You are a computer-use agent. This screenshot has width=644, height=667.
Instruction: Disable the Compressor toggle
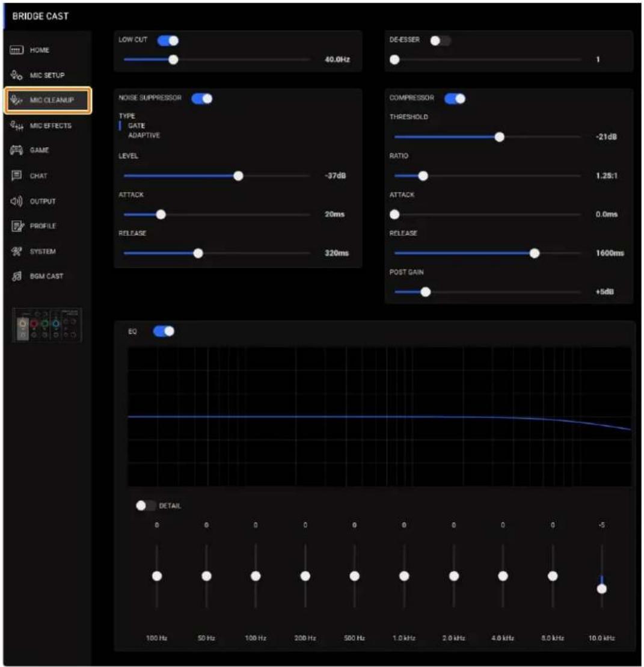(x=455, y=99)
